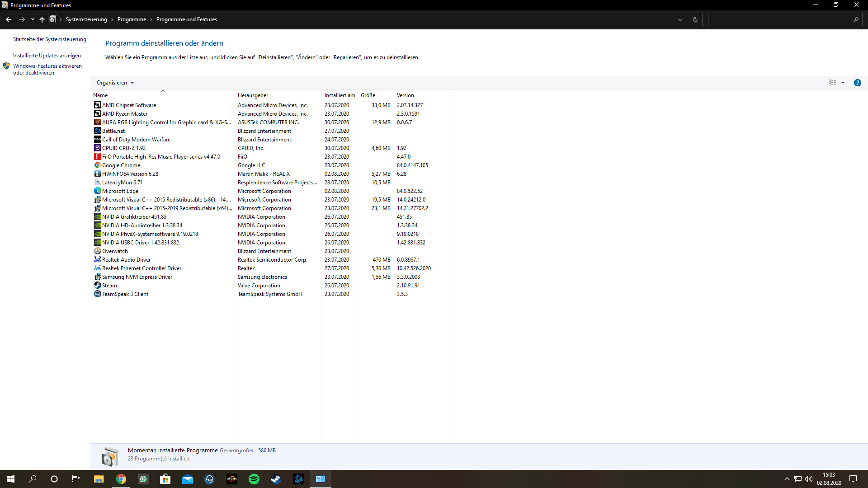Open the notification center in the taskbar
This screenshot has width=868, height=488.
[853, 479]
